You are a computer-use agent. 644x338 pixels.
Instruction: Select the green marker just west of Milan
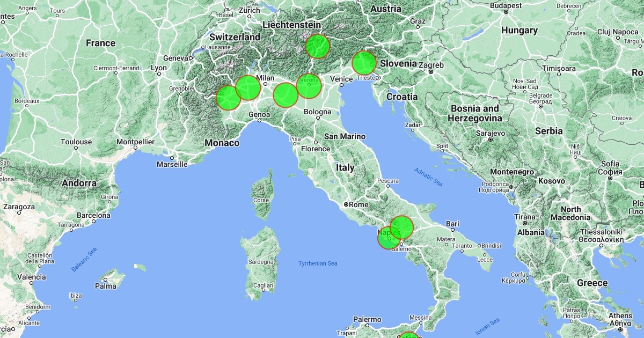pos(248,87)
